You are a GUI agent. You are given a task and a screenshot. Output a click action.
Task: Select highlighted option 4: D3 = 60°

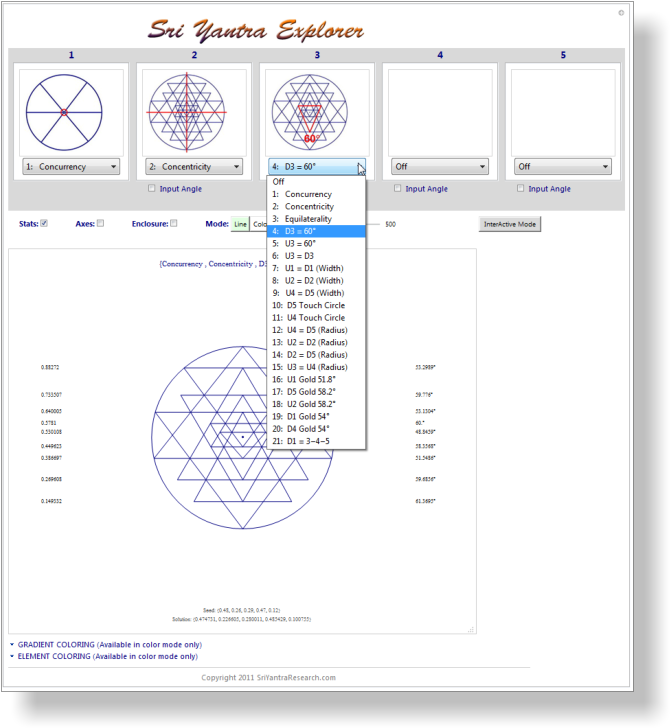(316, 231)
